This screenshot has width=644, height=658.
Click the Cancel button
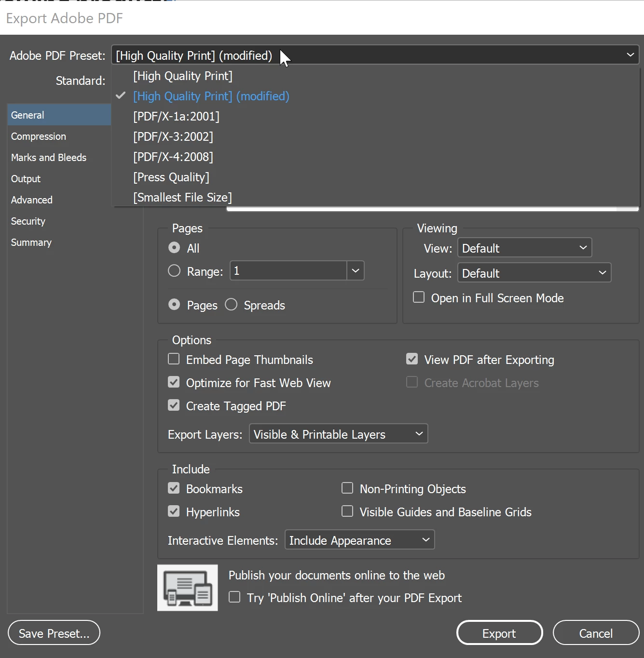596,633
